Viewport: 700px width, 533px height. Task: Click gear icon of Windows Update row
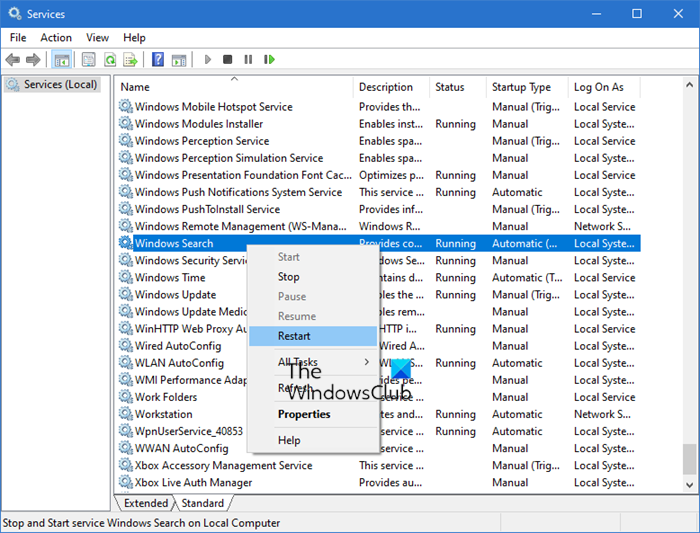125,295
